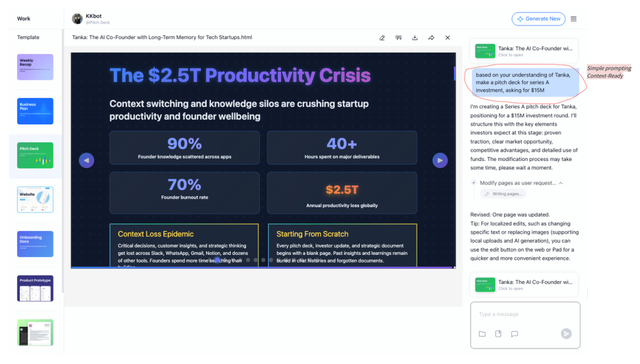Select the Onboarding Docs template
640x364 pixels.
point(35,244)
